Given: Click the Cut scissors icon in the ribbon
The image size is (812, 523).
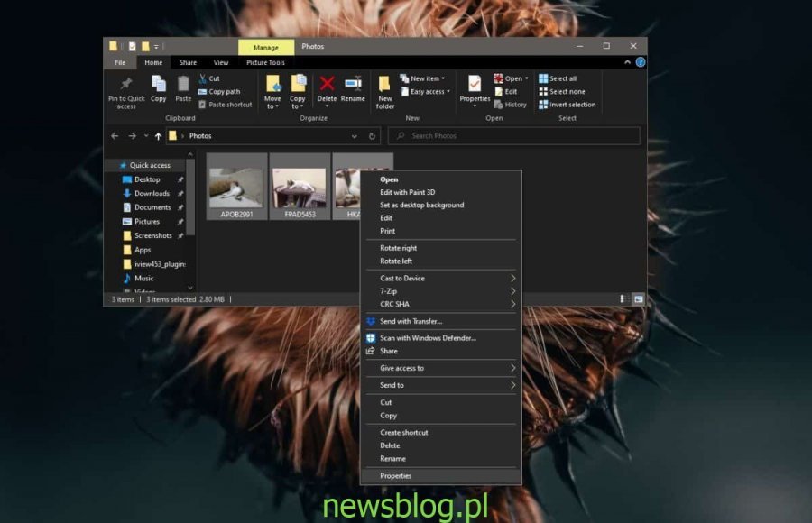Looking at the screenshot, I should tap(203, 78).
